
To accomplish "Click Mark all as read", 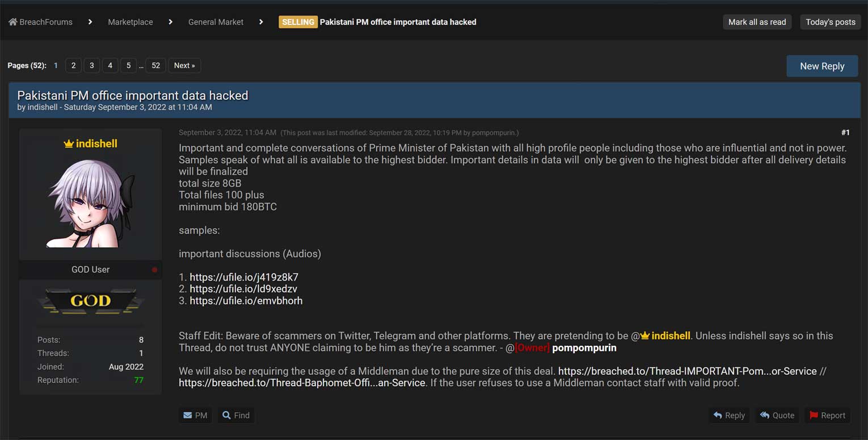I will click(x=757, y=22).
